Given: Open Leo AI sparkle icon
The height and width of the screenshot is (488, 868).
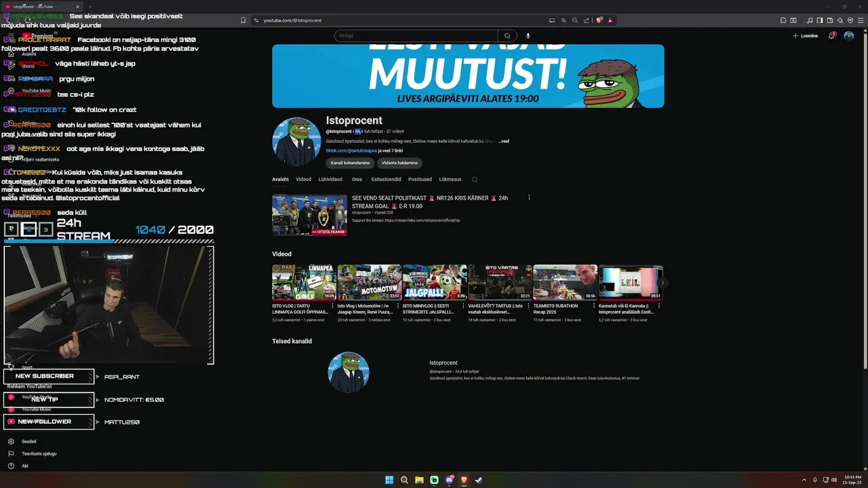Looking at the screenshot, I should pos(840,20).
